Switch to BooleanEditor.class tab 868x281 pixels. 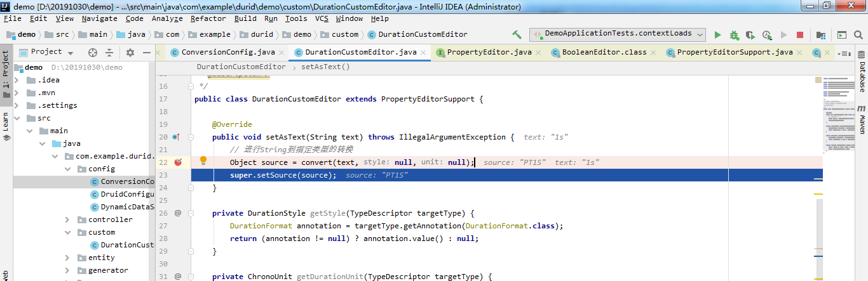point(604,53)
